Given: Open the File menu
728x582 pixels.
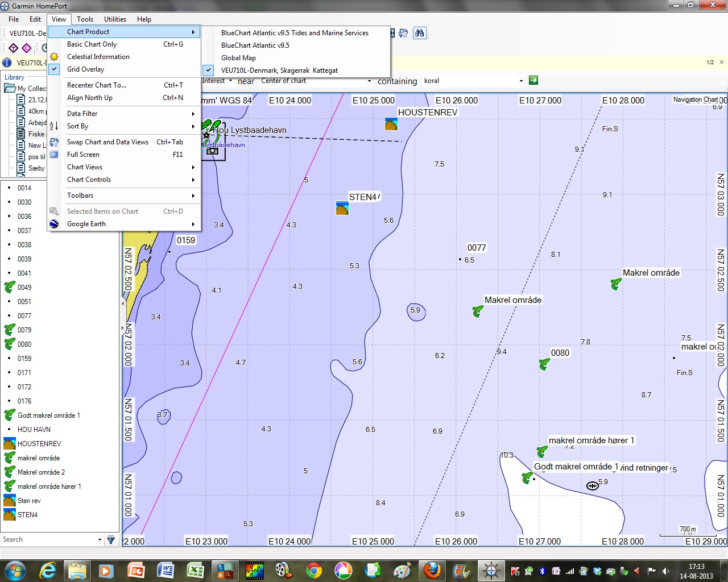Looking at the screenshot, I should pos(14,19).
